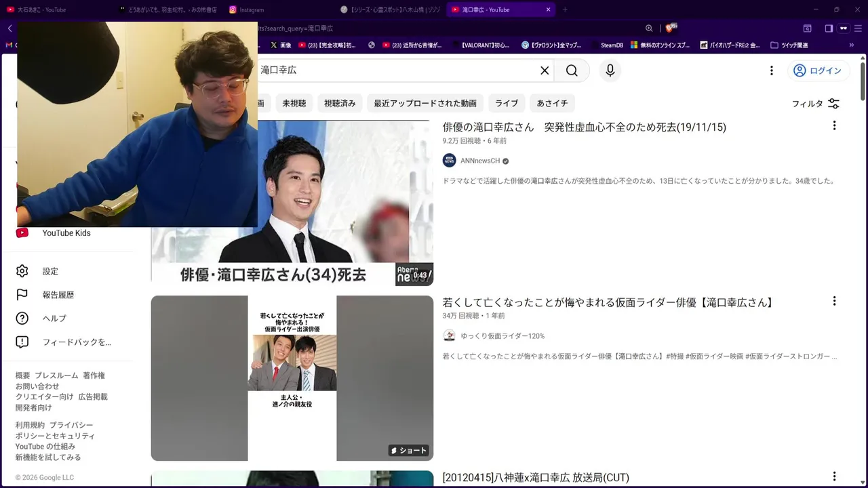Open the tab search icon in toolbar

pyautogui.click(x=808, y=28)
